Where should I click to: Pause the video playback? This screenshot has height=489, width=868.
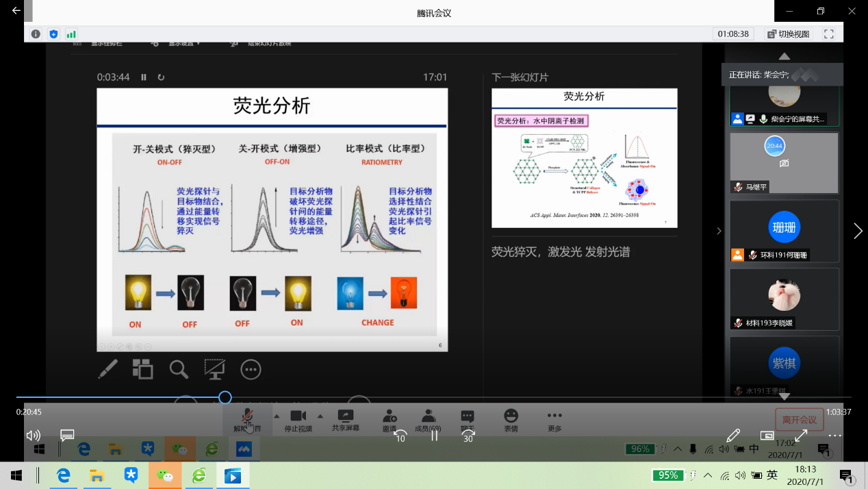click(434, 435)
